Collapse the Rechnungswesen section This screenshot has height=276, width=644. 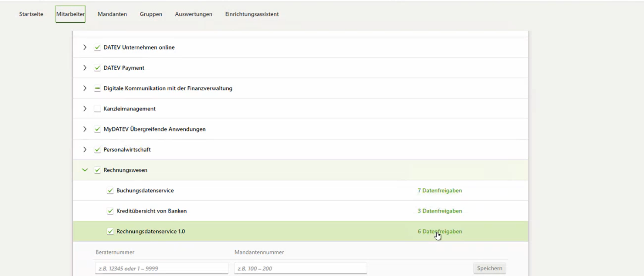tap(85, 170)
